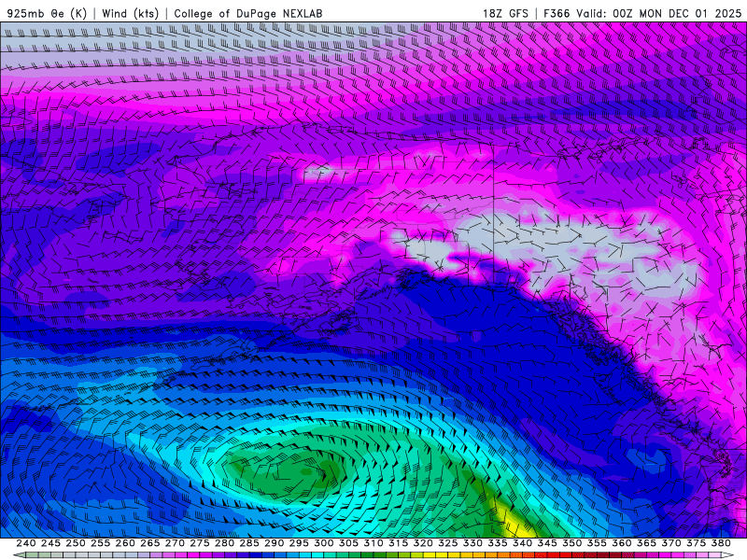The width and height of the screenshot is (747, 560).
Task: Select the 330 value on the color scale
Action: click(x=472, y=543)
